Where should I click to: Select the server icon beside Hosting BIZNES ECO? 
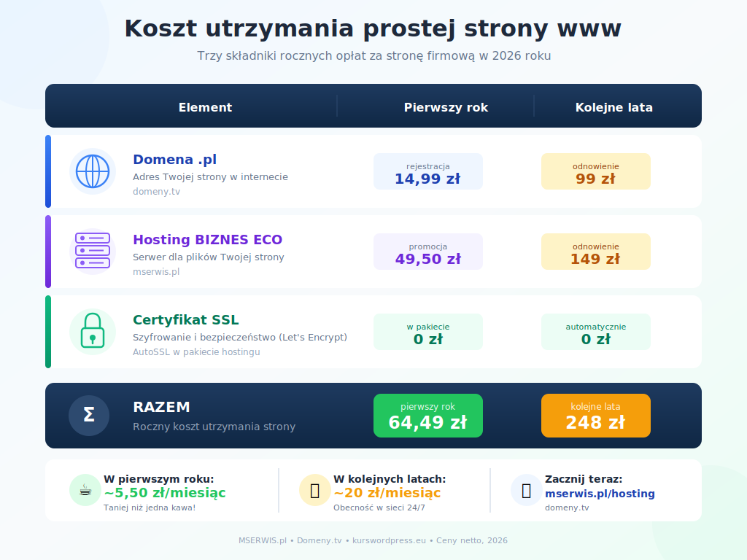click(x=92, y=251)
